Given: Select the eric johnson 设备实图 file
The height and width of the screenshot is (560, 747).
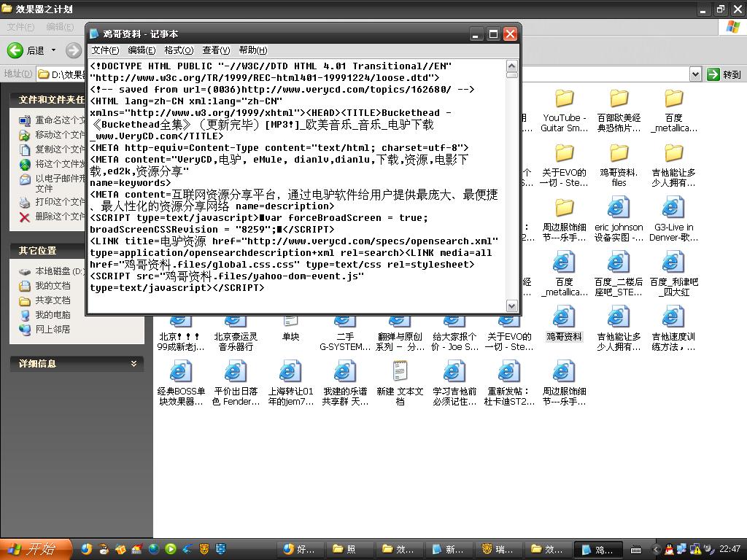Looking at the screenshot, I should (619, 209).
